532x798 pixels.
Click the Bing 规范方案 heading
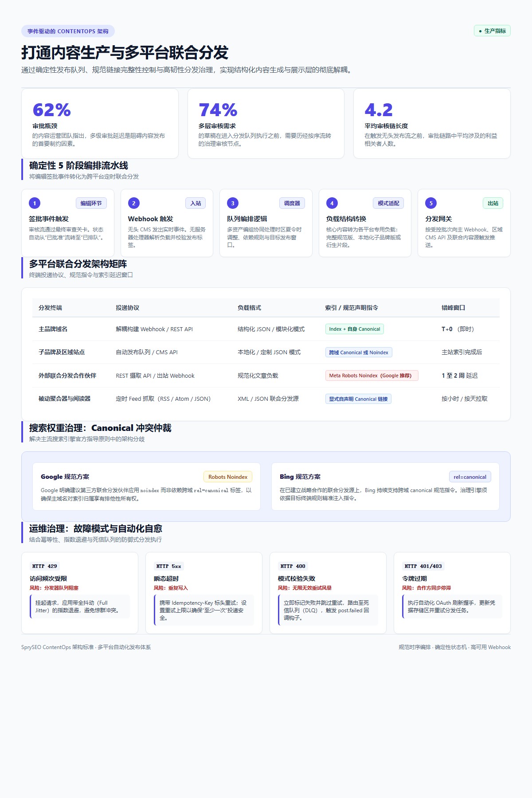point(300,477)
